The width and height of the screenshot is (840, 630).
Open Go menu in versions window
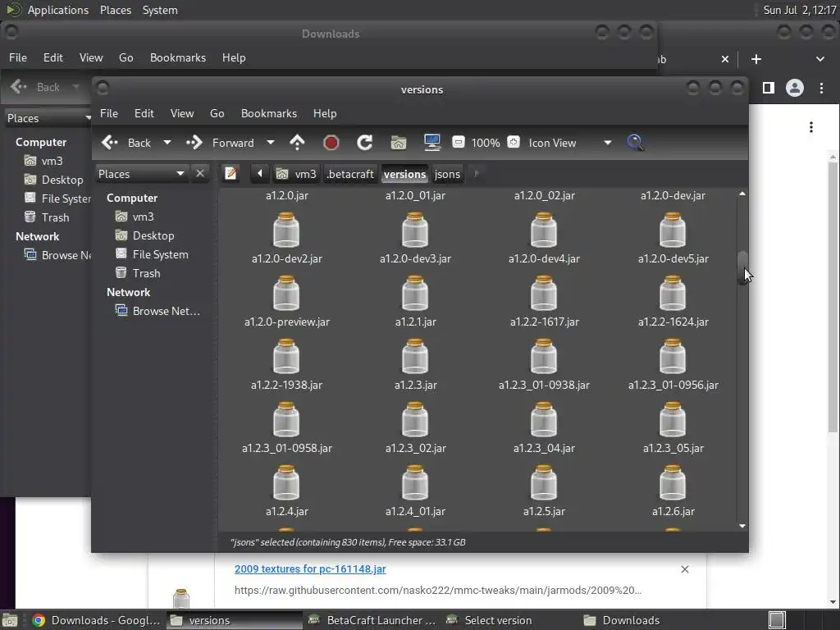point(217,113)
